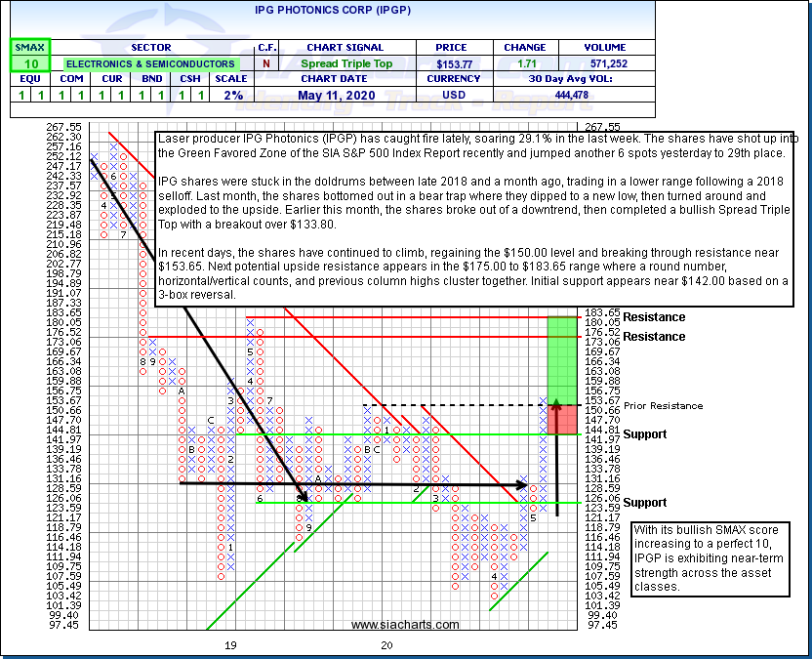Click the green SMAX score 10 box

click(28, 63)
